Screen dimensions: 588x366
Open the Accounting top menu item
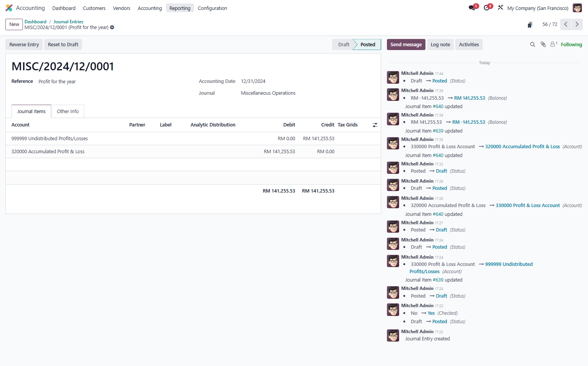point(150,8)
